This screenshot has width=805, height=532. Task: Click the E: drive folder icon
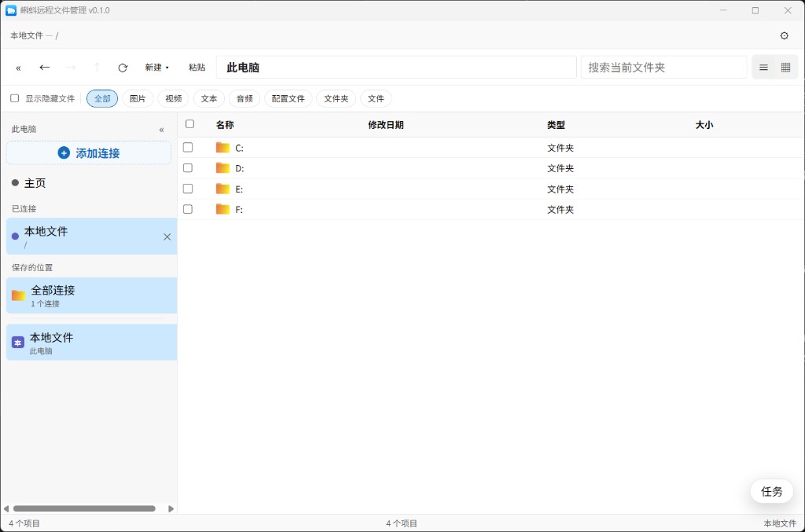222,189
